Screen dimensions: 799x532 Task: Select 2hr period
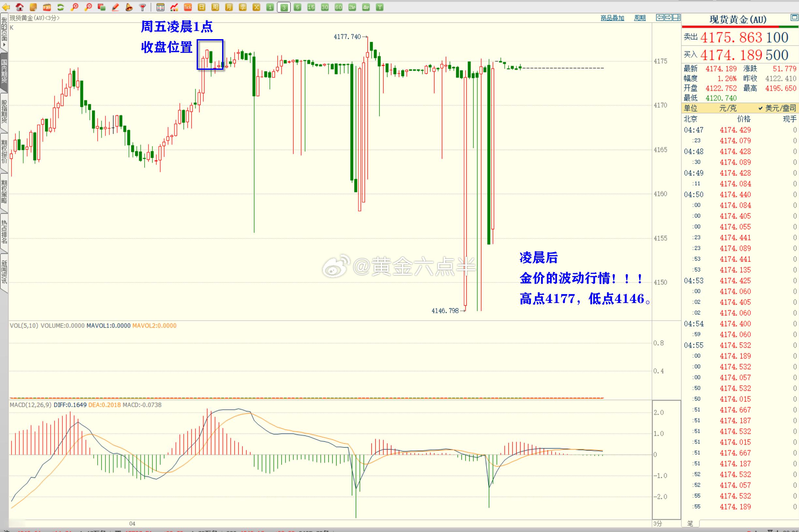click(352, 7)
